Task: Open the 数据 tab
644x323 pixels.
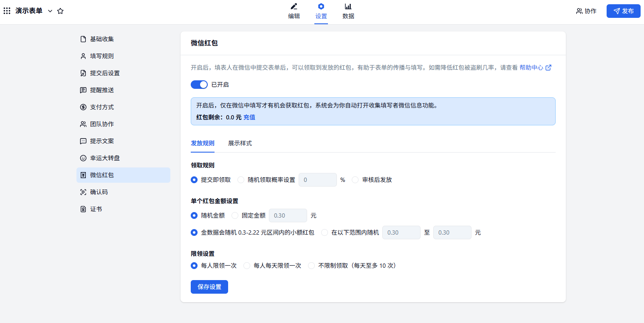Action: coord(348,11)
